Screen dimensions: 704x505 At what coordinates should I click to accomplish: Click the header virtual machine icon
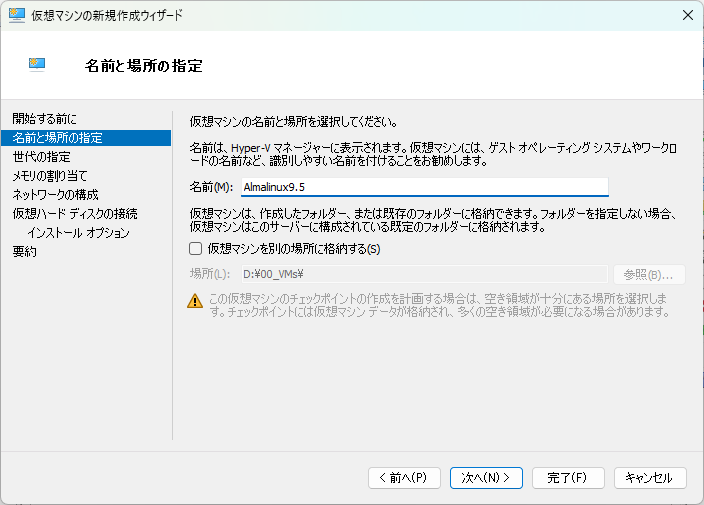coord(38,65)
